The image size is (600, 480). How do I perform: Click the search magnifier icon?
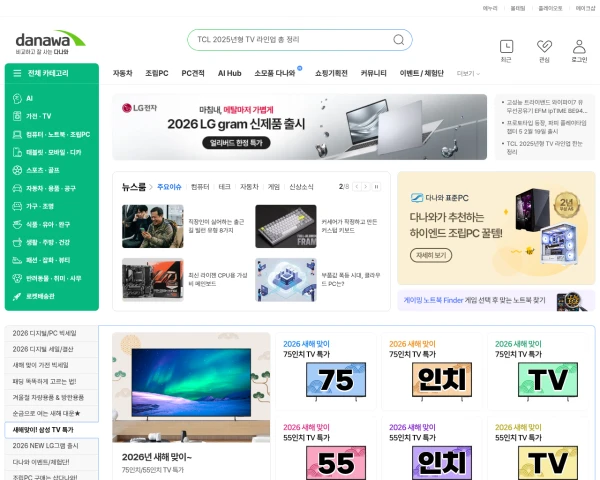click(399, 39)
